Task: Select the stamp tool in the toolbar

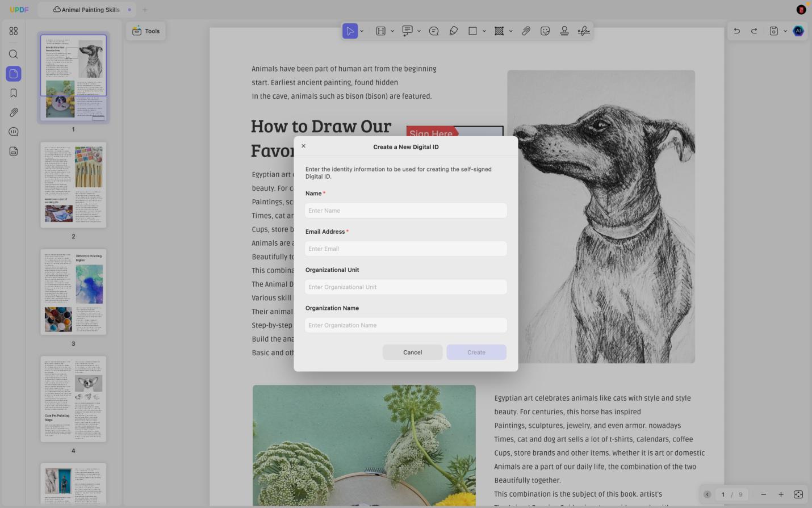Action: pyautogui.click(x=564, y=31)
